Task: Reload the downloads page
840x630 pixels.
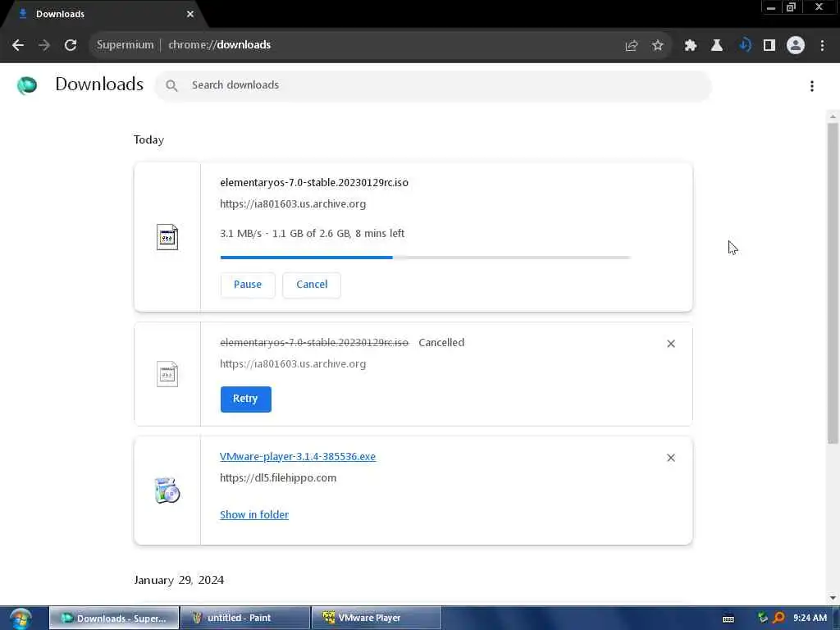Action: coord(71,45)
